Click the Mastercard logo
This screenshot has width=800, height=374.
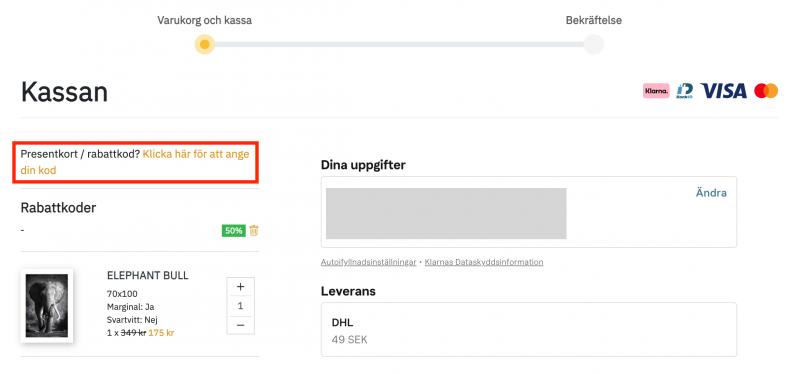pyautogui.click(x=766, y=91)
